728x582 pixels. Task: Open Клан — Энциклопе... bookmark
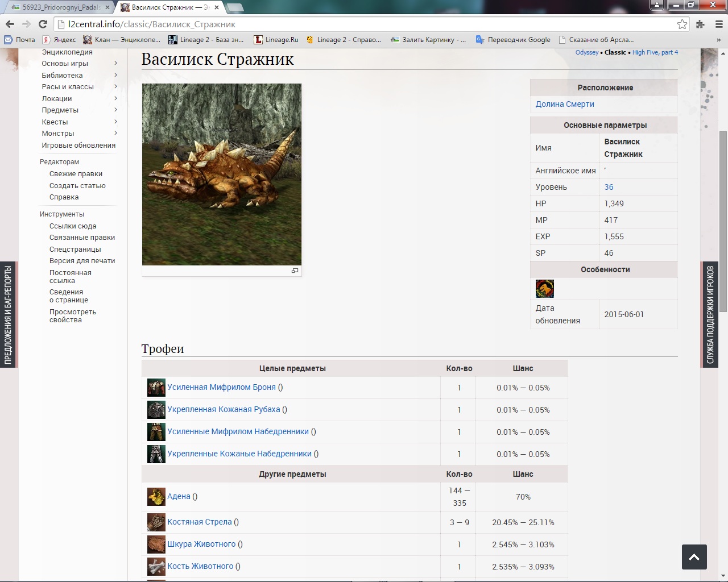pyautogui.click(x=122, y=40)
